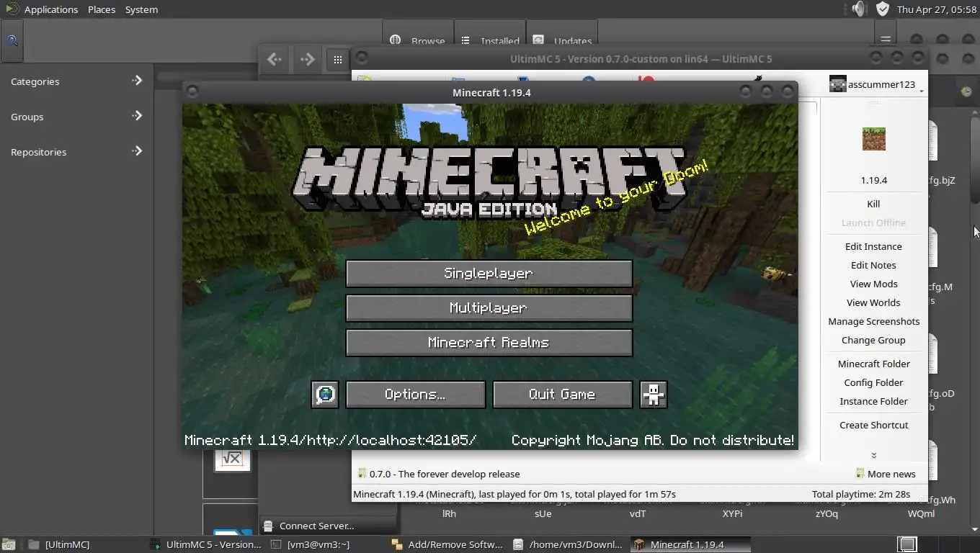The width and height of the screenshot is (980, 553).
Task: Expand Repositories in Add/Remove Software
Action: pos(76,152)
